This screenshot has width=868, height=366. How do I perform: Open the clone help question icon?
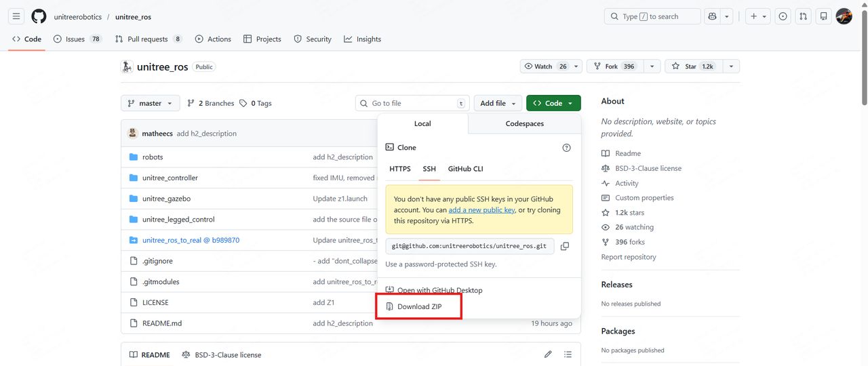566,147
